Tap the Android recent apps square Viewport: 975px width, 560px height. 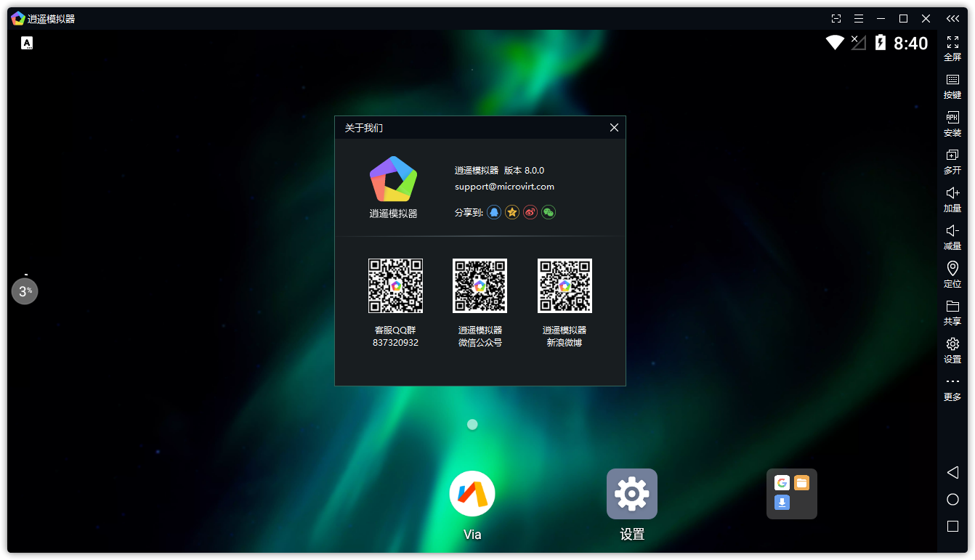coord(952,526)
